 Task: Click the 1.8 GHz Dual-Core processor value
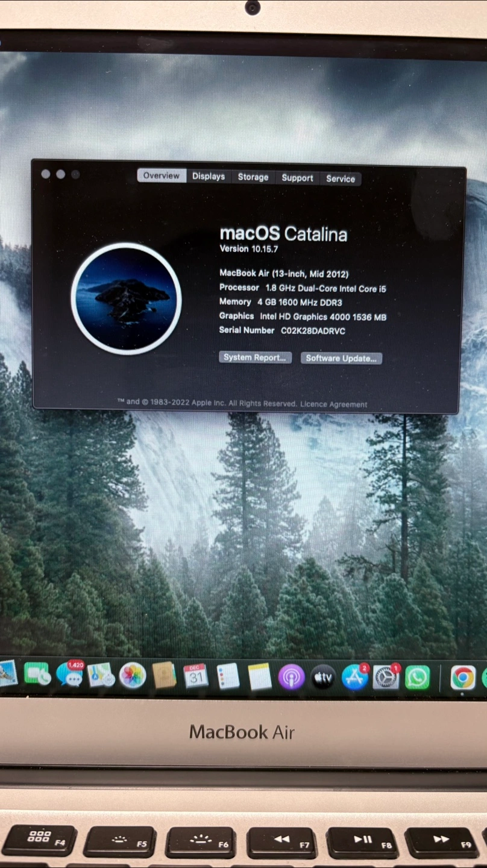[x=325, y=288]
